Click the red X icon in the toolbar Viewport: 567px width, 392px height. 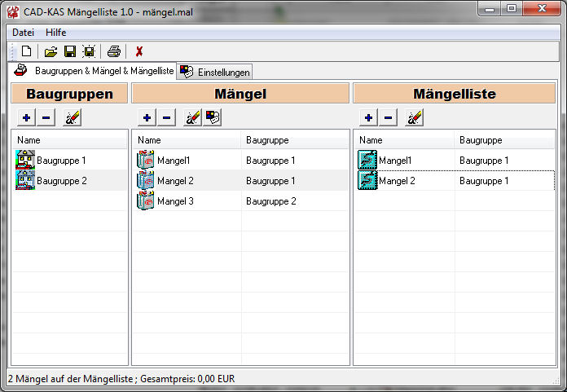(139, 51)
